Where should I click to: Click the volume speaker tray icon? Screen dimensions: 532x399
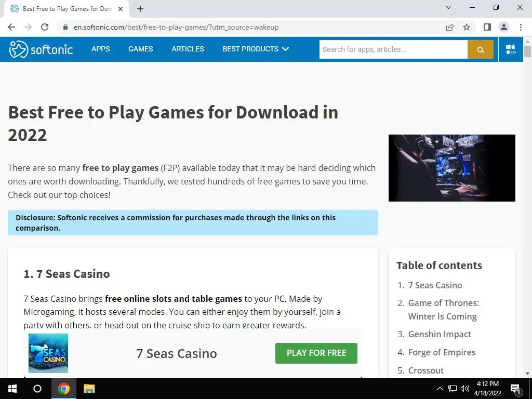point(465,389)
